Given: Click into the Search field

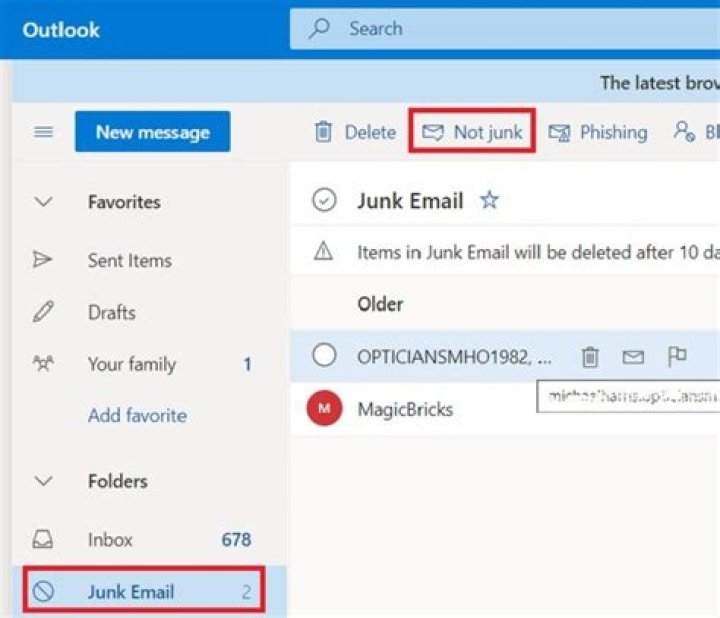Looking at the screenshot, I should click(x=505, y=28).
